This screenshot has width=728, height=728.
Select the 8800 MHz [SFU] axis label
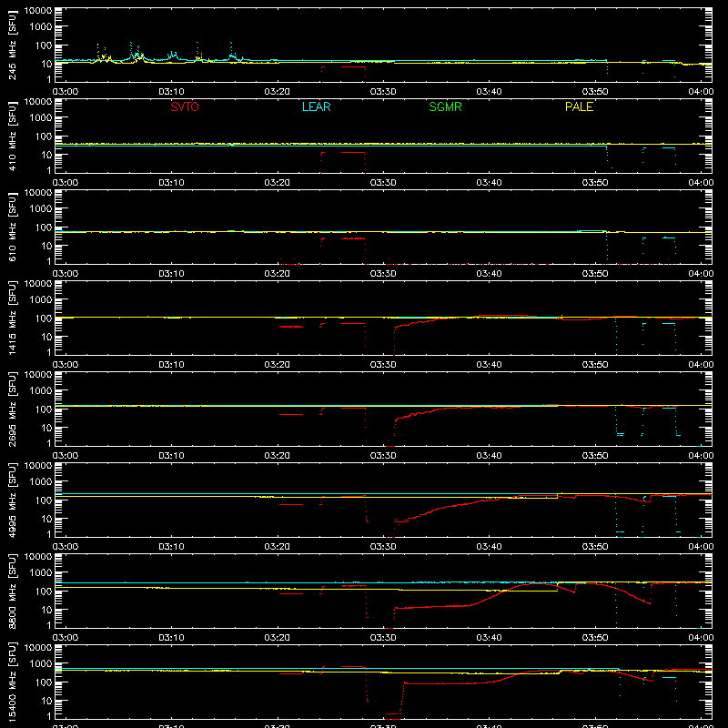12,591
